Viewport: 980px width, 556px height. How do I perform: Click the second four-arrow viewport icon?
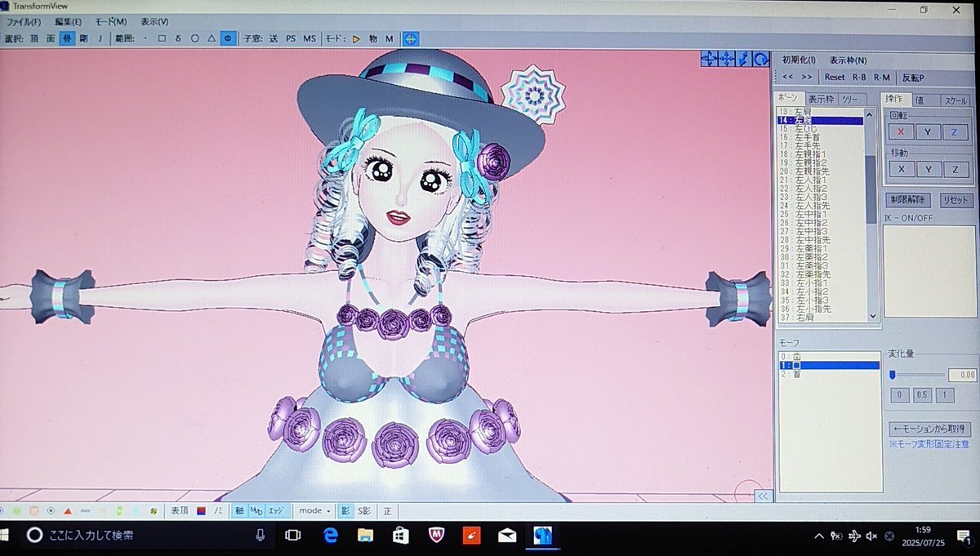[x=725, y=59]
